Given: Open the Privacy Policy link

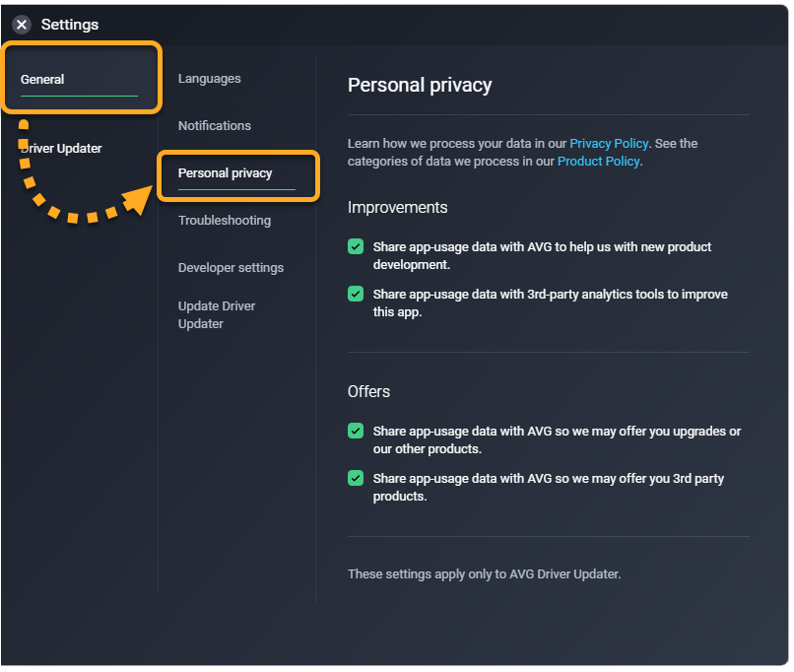Looking at the screenshot, I should (x=609, y=144).
